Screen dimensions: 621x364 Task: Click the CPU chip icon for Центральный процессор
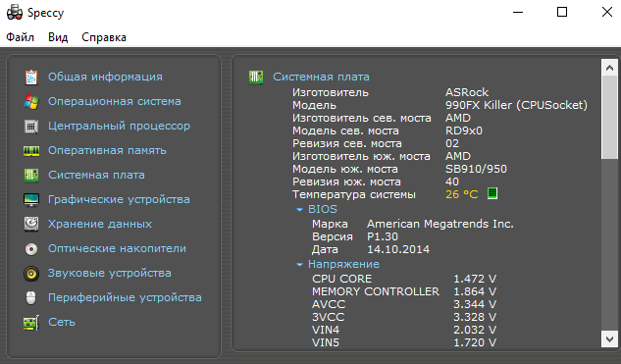(31, 127)
